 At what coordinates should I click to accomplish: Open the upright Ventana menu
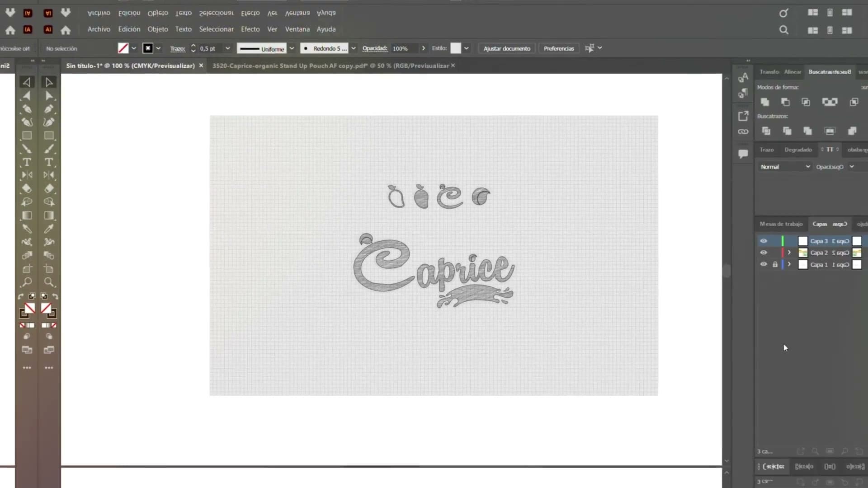pos(297,29)
